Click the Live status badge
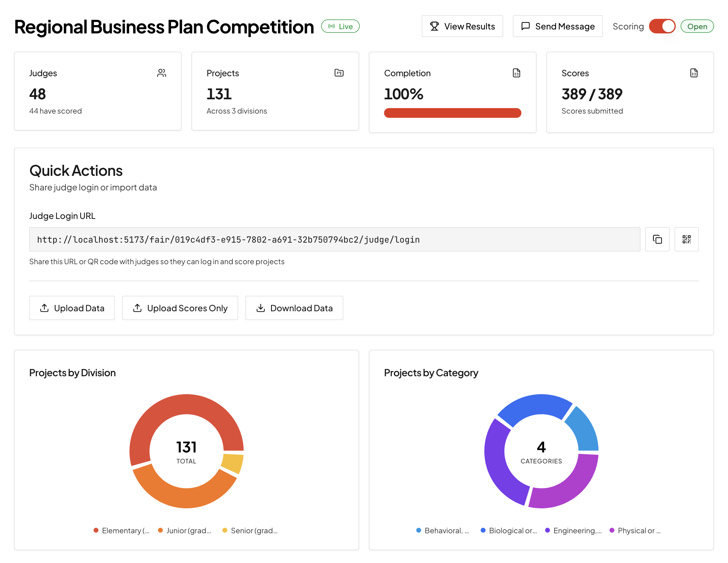This screenshot has width=728, height=563. [340, 26]
